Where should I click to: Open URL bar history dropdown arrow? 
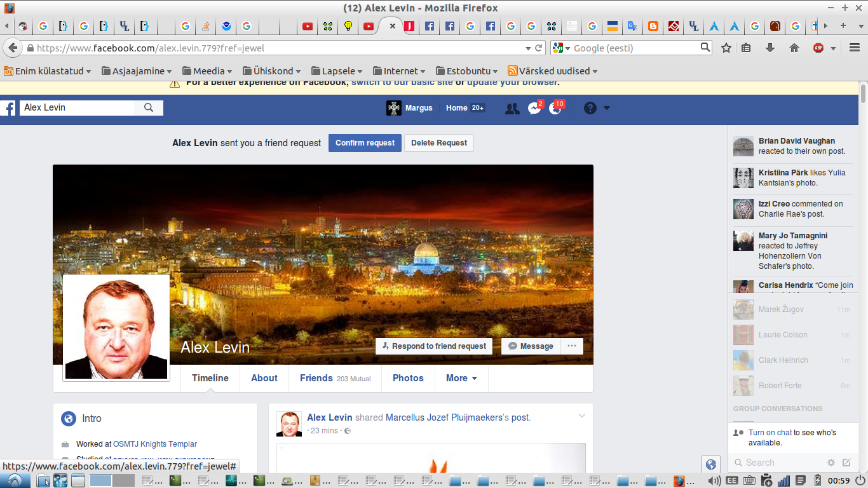point(527,48)
